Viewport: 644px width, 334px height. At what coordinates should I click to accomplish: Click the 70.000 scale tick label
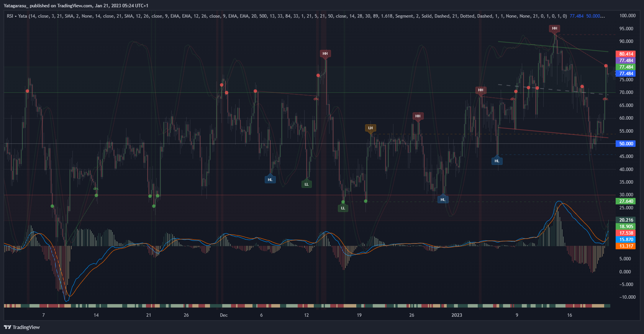click(626, 92)
